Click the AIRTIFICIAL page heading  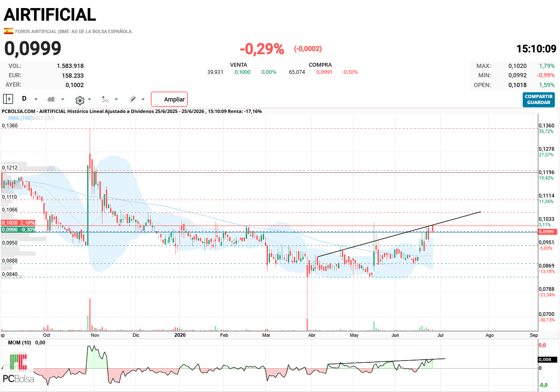point(50,15)
